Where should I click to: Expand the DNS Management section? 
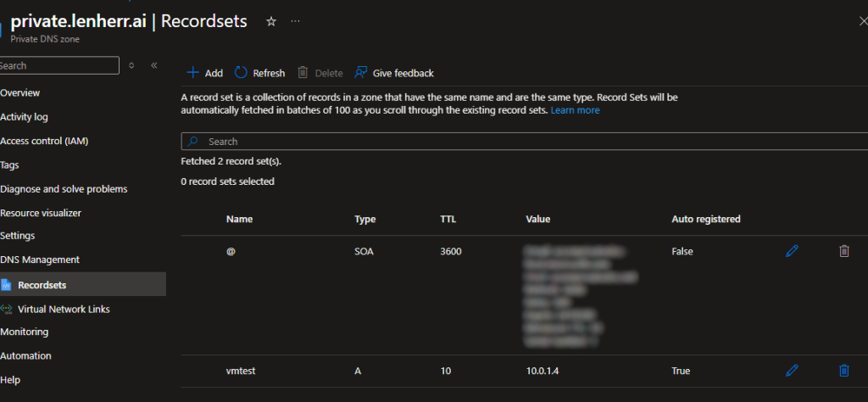(40, 260)
